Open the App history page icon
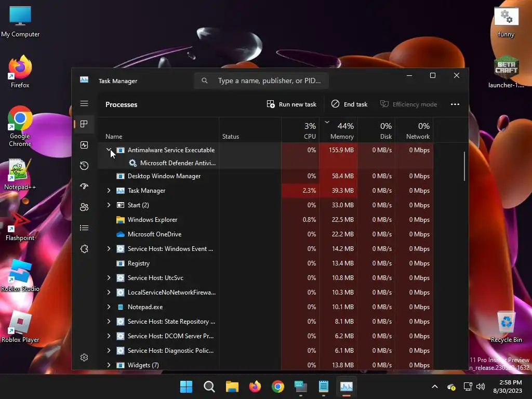 click(84, 166)
